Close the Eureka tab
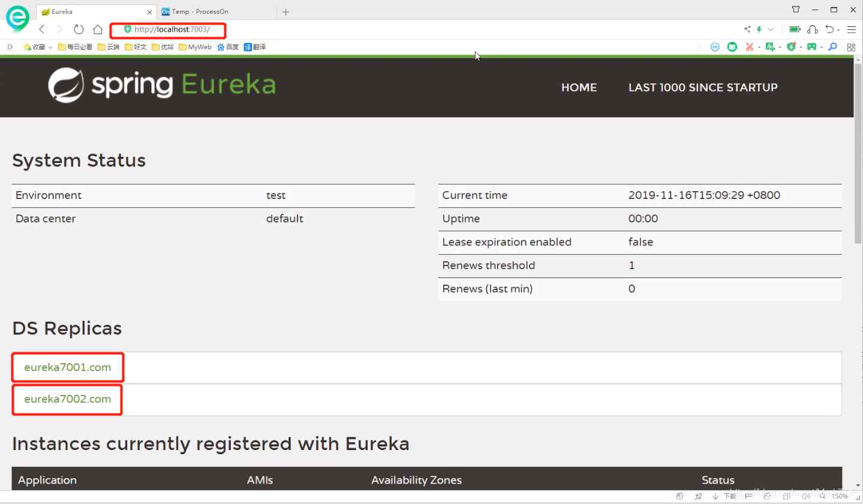 tap(149, 12)
